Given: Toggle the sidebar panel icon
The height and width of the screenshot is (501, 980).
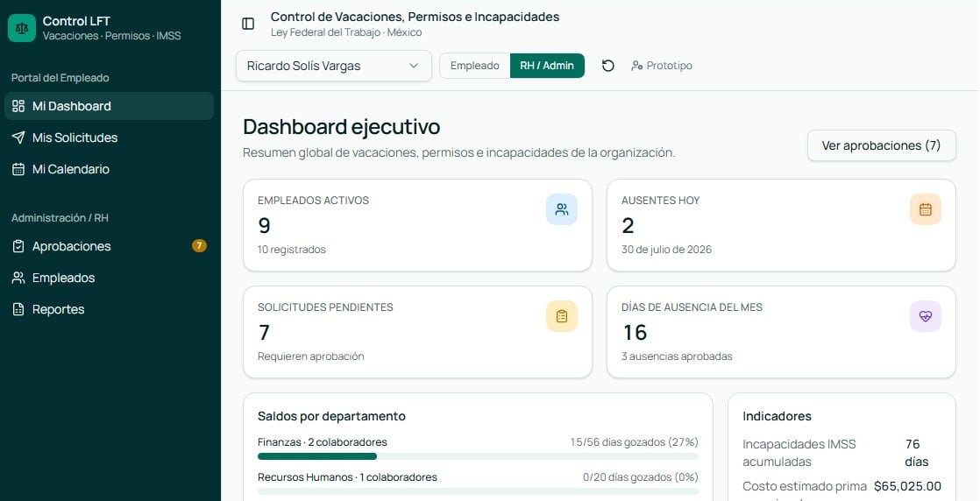Looking at the screenshot, I should [x=248, y=24].
